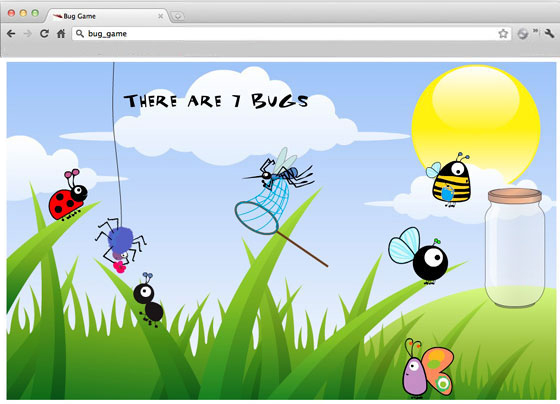Open a new browser tab
This screenshot has height=404, width=560.
[178, 16]
